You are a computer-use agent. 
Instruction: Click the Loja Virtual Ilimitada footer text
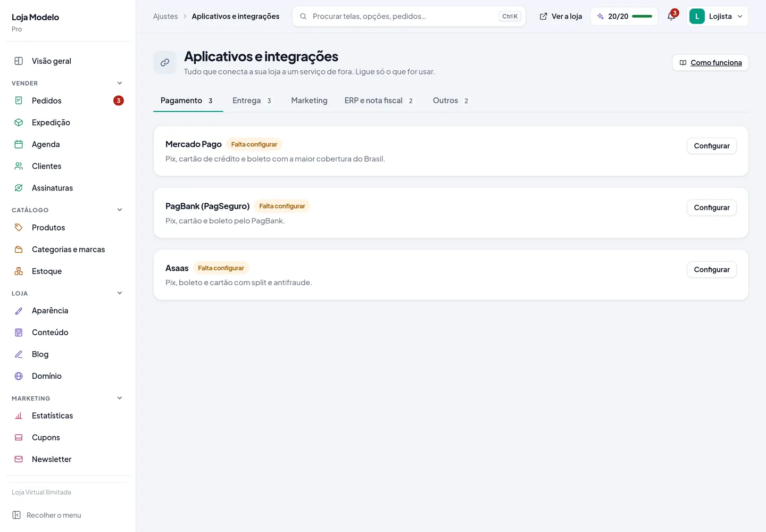pos(41,492)
